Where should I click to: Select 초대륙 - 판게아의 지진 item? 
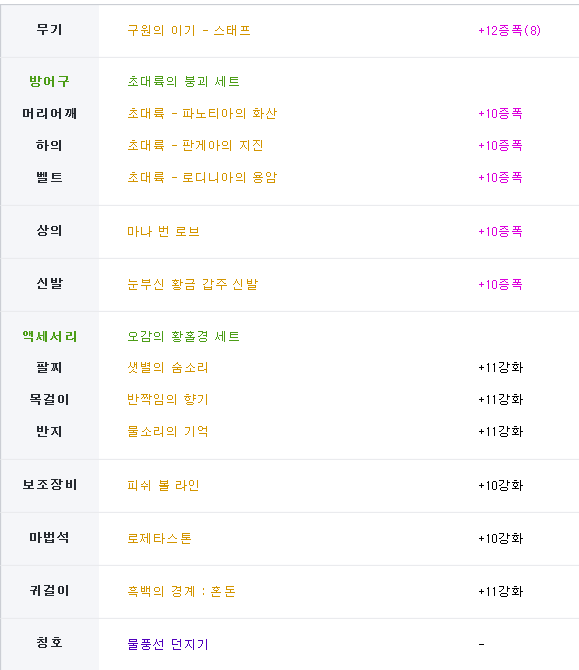[195, 146]
